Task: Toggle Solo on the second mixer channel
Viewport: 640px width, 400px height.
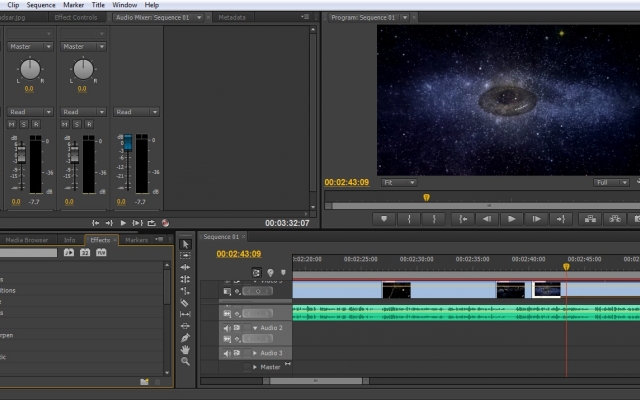Action: coord(79,124)
